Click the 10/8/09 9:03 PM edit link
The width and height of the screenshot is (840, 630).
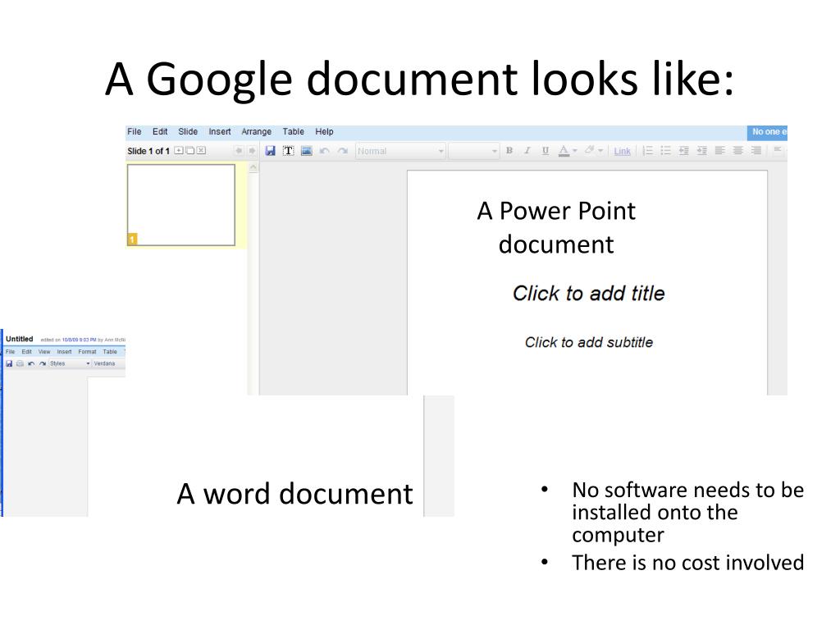79,340
